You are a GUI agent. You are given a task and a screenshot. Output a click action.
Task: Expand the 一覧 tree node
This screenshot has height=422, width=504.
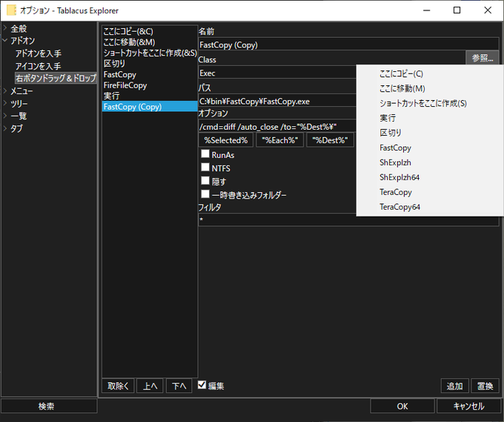click(5, 116)
